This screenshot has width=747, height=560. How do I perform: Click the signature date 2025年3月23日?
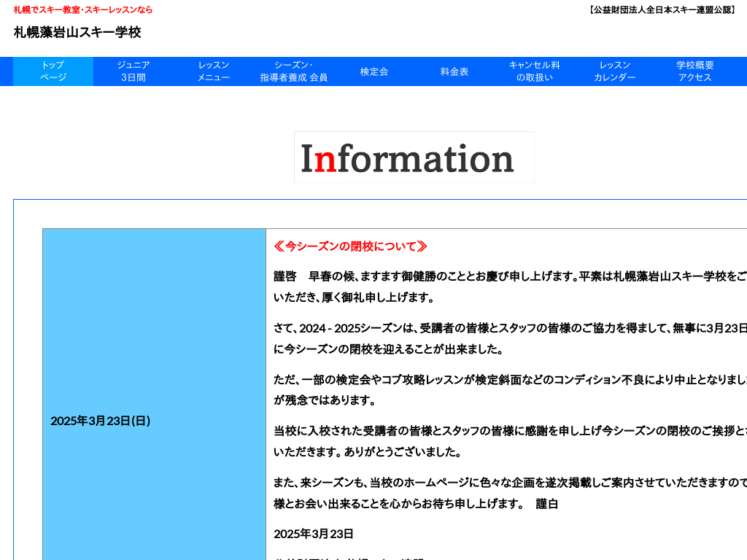[314, 534]
